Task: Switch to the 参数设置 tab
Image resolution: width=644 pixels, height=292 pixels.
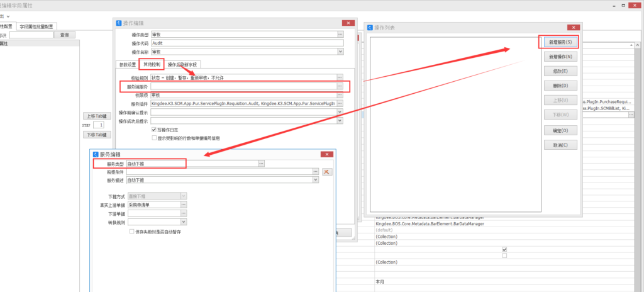Action: pyautogui.click(x=128, y=64)
